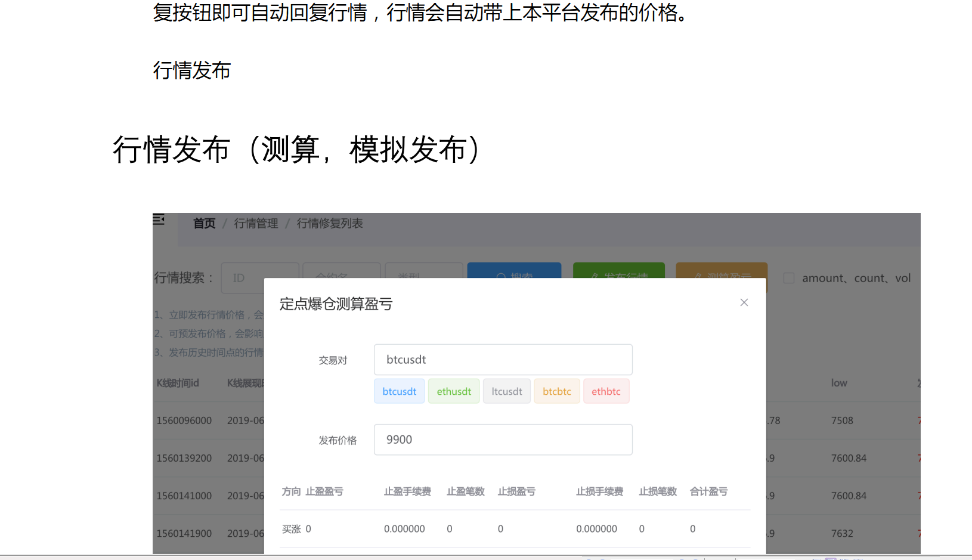This screenshot has width=972, height=560.
Task: Select K线时间id cell 1560141900
Action: 184,533
